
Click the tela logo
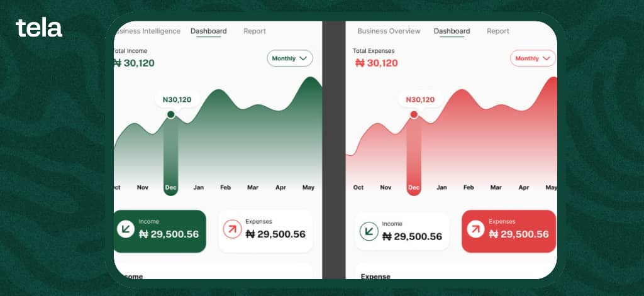pos(39,28)
